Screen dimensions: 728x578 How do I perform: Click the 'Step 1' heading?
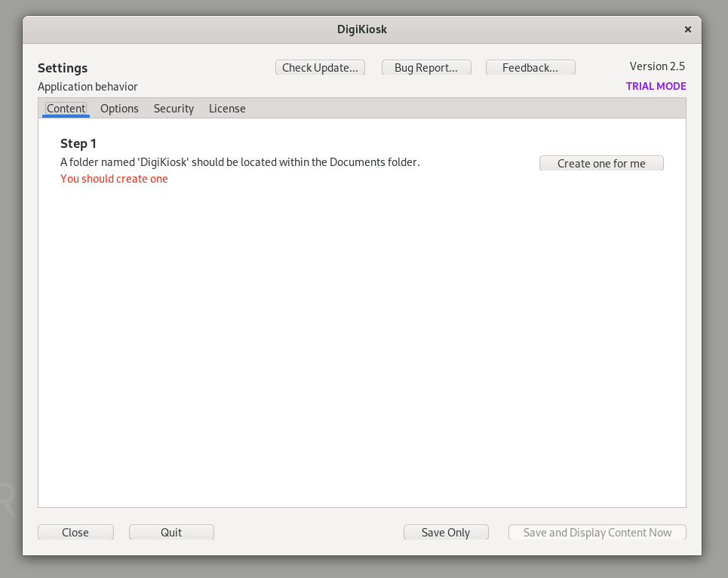click(x=78, y=143)
